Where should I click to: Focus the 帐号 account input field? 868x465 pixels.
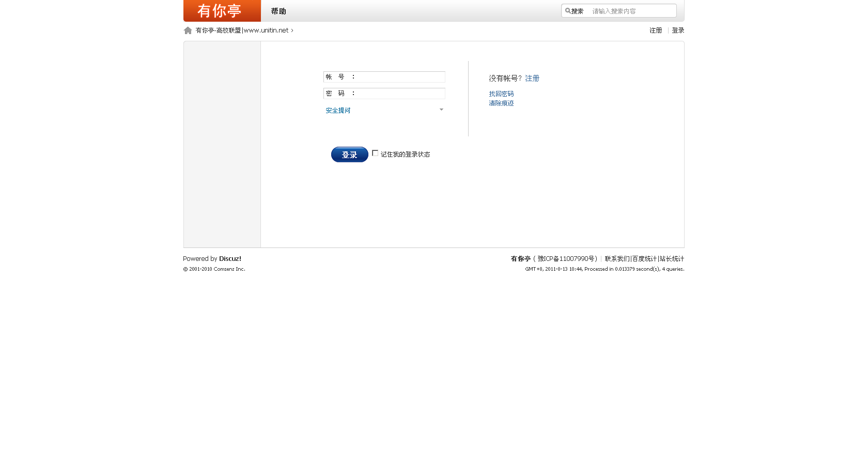click(x=384, y=77)
